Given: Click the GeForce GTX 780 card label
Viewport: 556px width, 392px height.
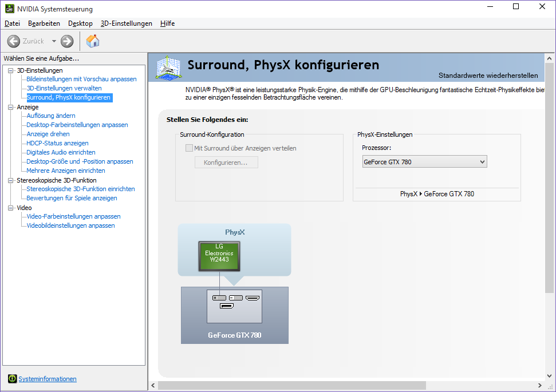Looking at the screenshot, I should [x=234, y=335].
